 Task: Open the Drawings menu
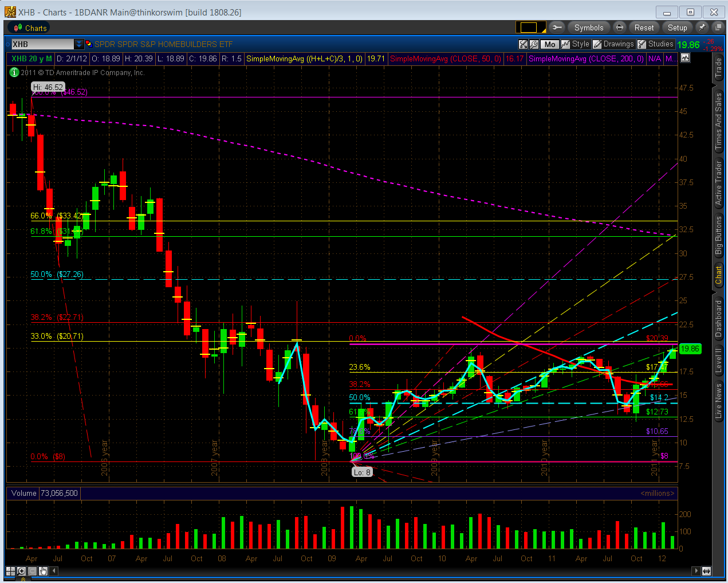(x=613, y=44)
